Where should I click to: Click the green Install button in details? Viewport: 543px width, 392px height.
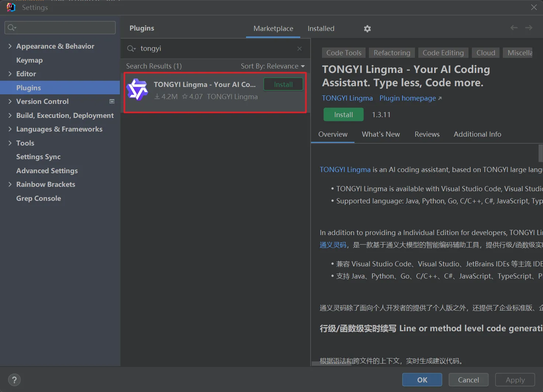pyautogui.click(x=343, y=115)
